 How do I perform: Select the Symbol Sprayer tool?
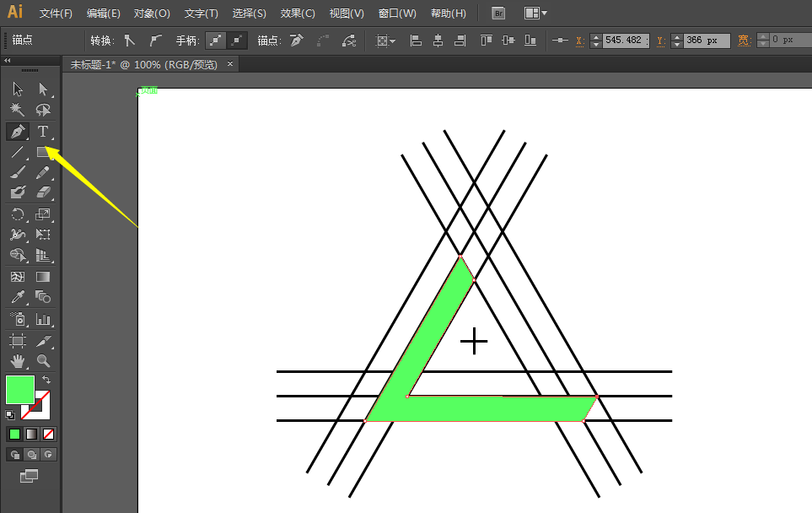coord(18,319)
